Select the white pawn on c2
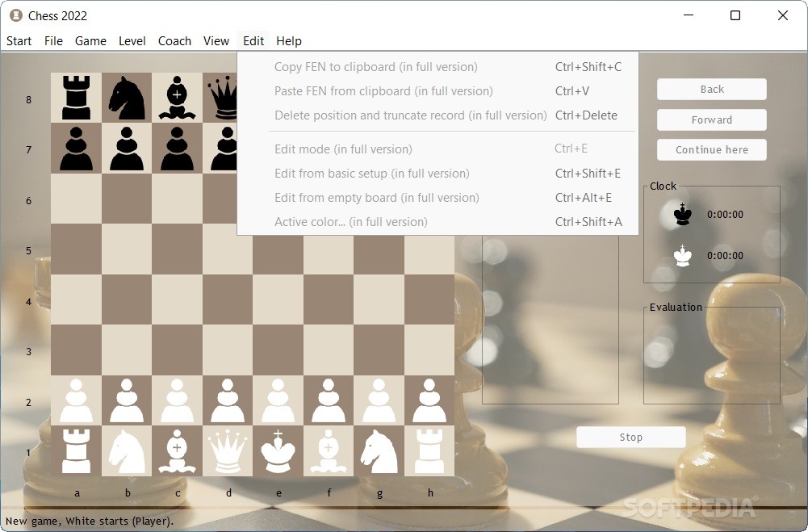The image size is (808, 532). pyautogui.click(x=177, y=400)
